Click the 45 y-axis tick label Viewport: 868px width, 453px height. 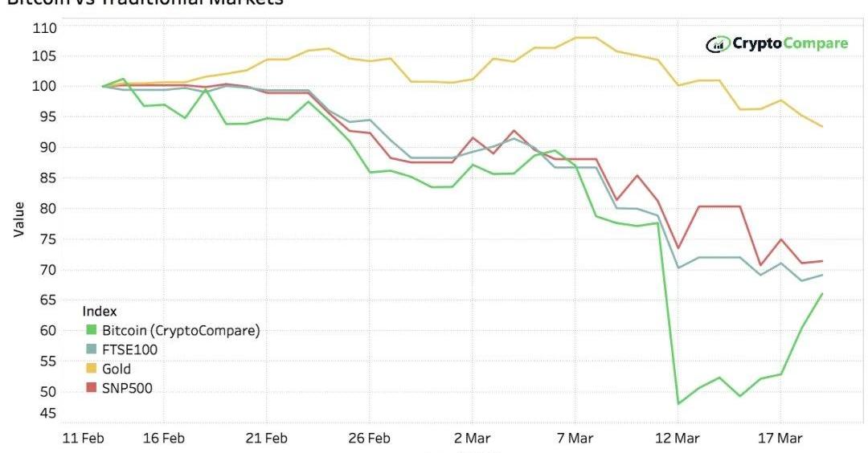[47, 414]
